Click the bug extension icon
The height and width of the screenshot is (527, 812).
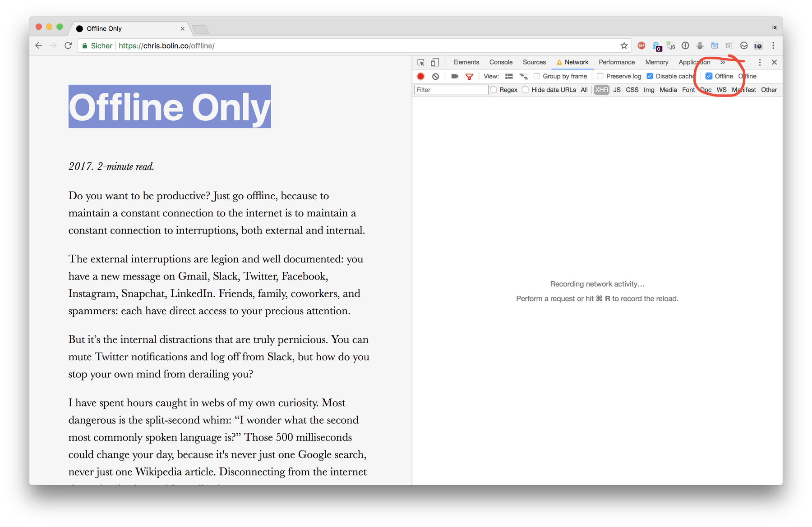point(700,46)
